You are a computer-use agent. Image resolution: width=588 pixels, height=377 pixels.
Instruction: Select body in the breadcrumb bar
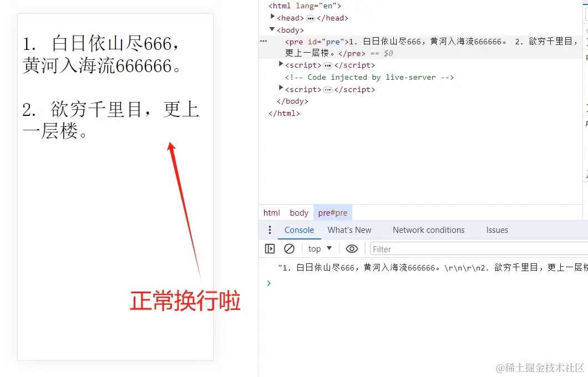(299, 213)
